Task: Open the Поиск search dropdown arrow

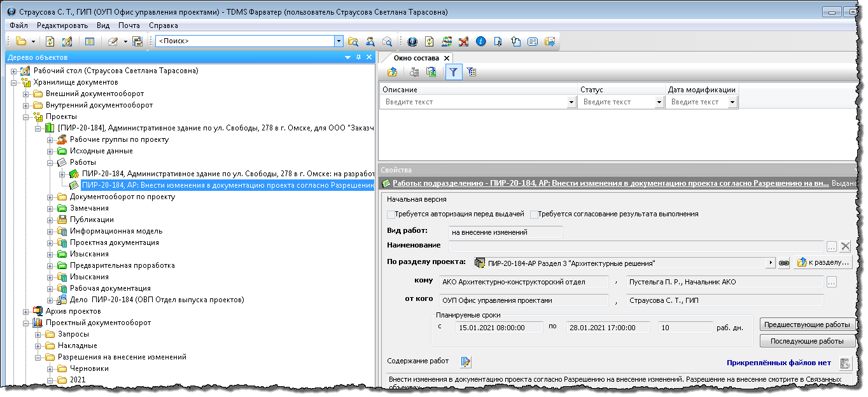Action: click(x=339, y=41)
